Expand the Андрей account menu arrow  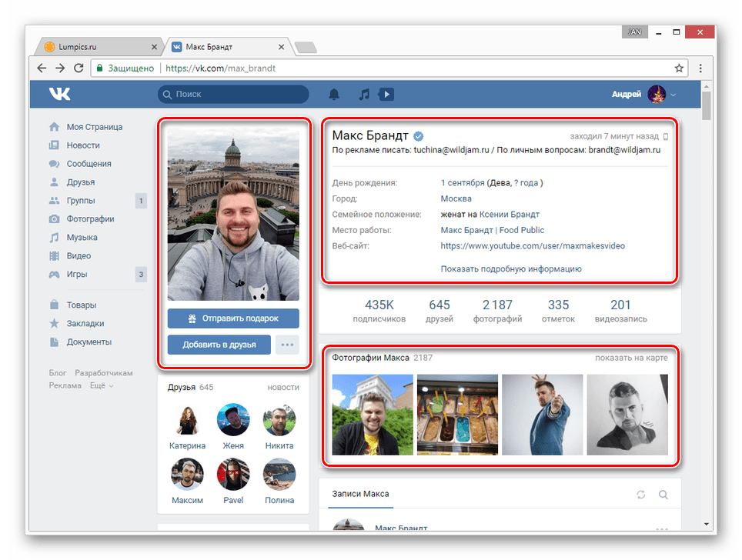pyautogui.click(x=673, y=95)
